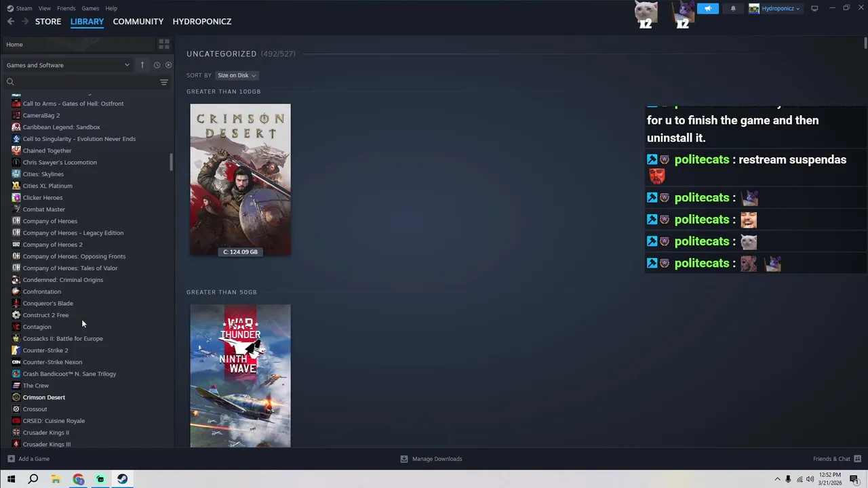Click the sort ascending arrow icon
The image size is (868, 488).
(142, 65)
